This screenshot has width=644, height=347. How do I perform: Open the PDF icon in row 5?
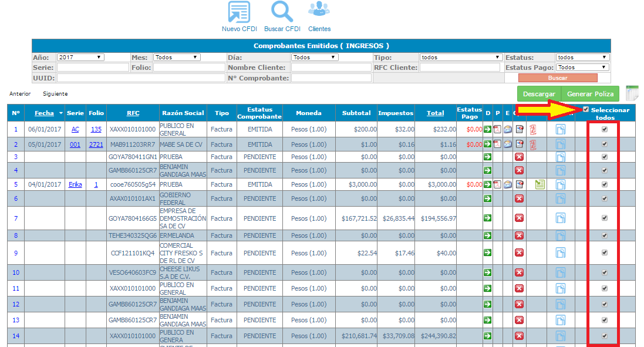click(x=497, y=184)
